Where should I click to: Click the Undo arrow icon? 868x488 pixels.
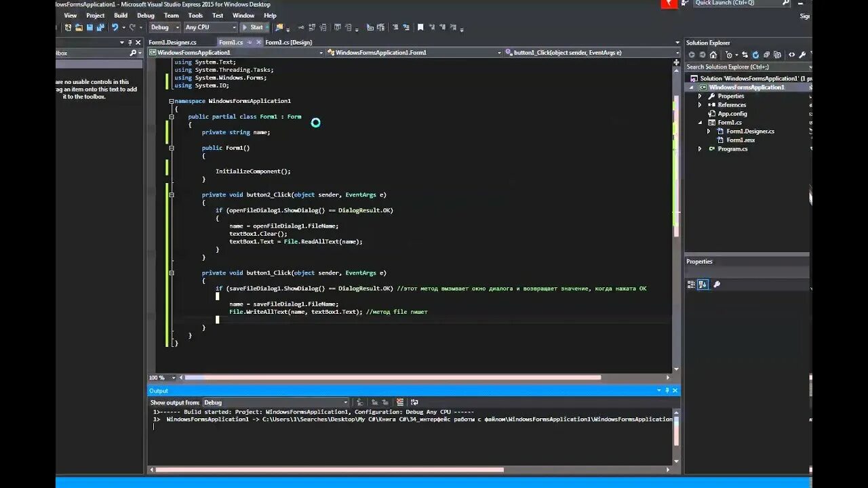(x=115, y=28)
